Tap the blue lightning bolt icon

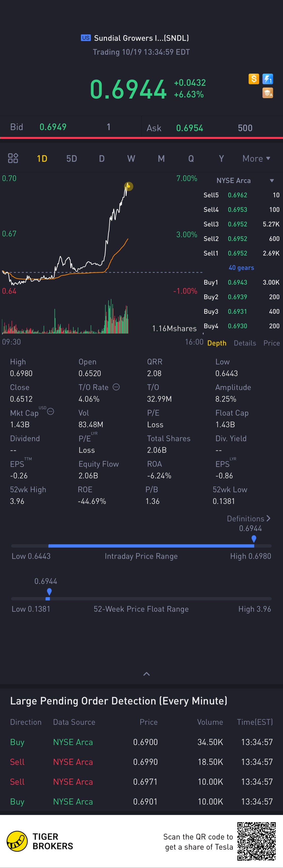point(268,79)
